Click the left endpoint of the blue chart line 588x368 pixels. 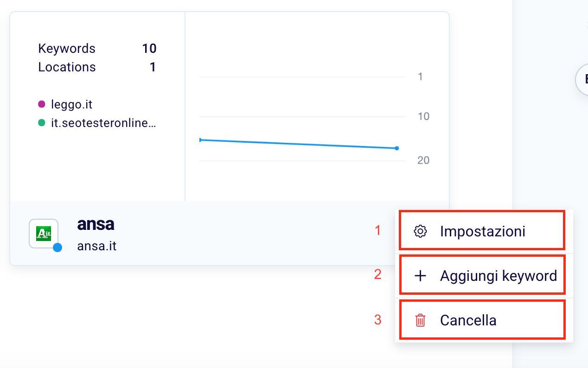[200, 140]
